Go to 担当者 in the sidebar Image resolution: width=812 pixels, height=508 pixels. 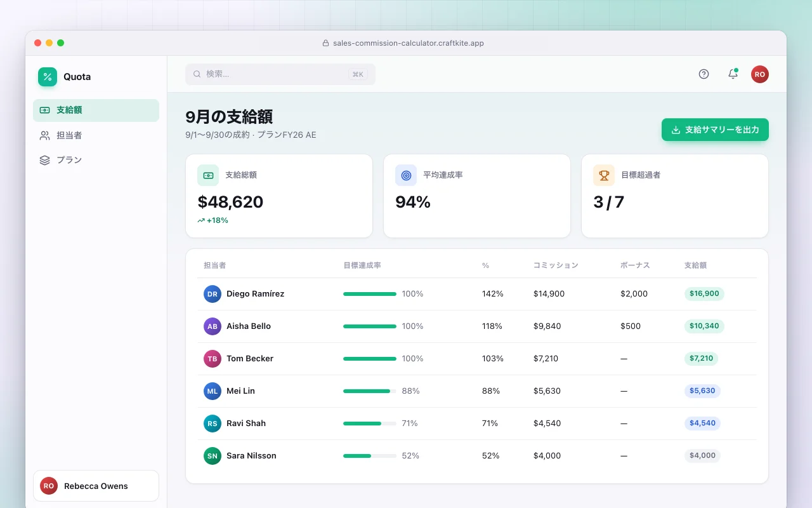[96, 135]
